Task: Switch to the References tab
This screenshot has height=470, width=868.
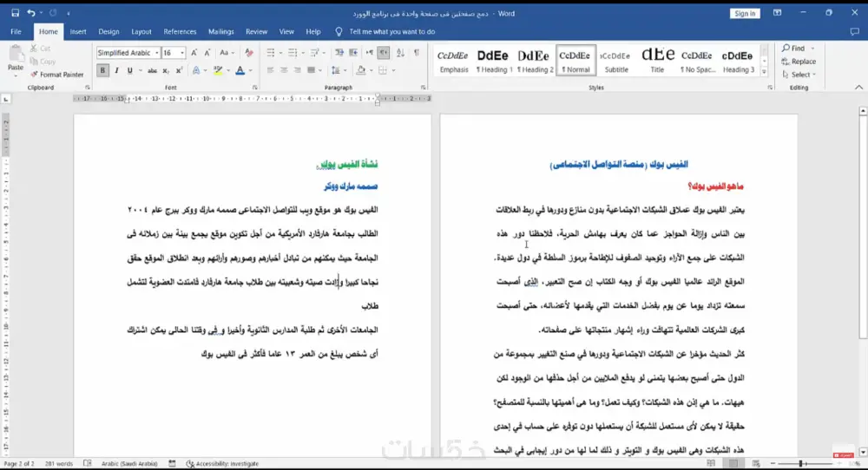Action: tap(180, 31)
